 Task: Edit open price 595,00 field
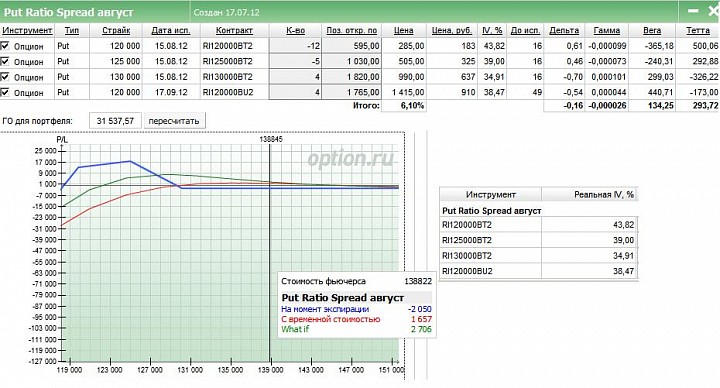[x=352, y=46]
